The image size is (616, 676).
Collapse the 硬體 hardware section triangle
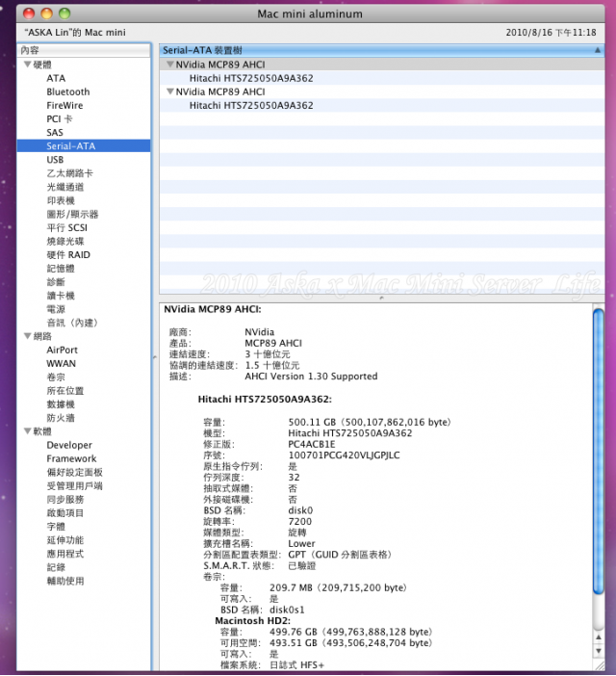(28, 65)
